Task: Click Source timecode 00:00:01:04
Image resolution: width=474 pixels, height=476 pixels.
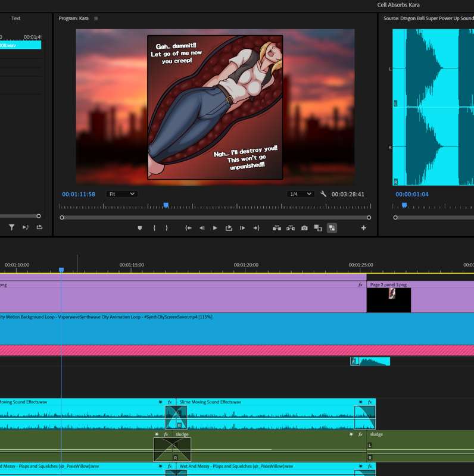Action: tap(411, 195)
